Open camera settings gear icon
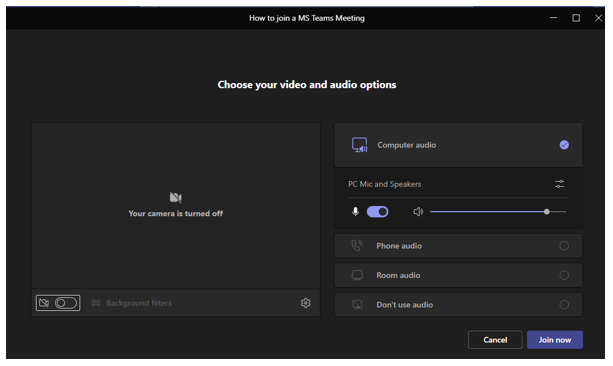 point(306,303)
